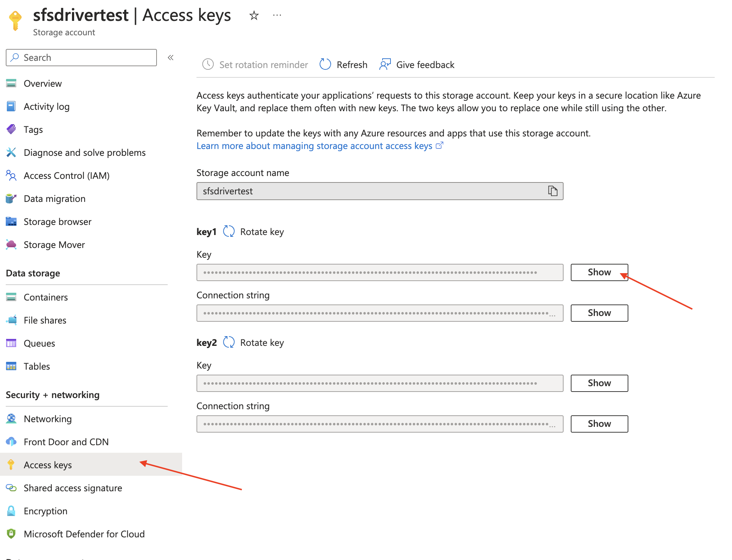Open Tags from the sidebar
The height and width of the screenshot is (560, 732).
click(x=33, y=130)
